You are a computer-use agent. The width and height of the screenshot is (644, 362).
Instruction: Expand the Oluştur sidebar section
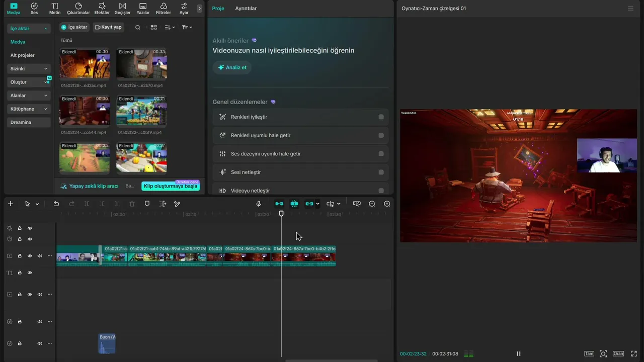29,82
